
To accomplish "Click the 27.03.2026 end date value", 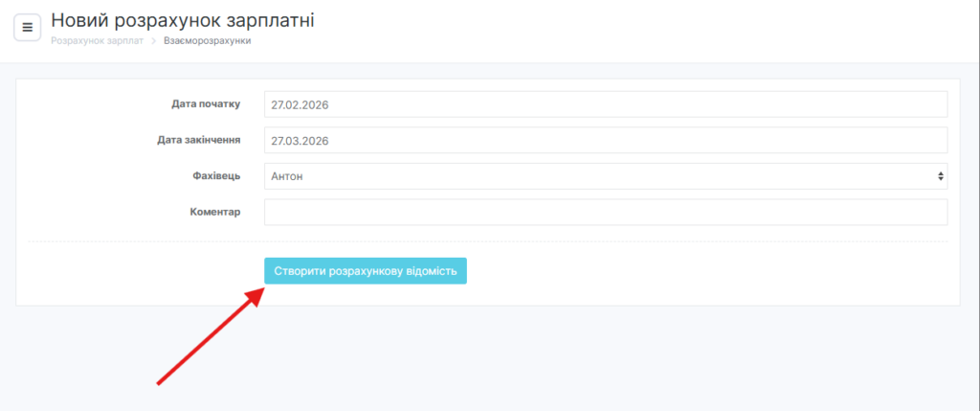I will (301, 140).
